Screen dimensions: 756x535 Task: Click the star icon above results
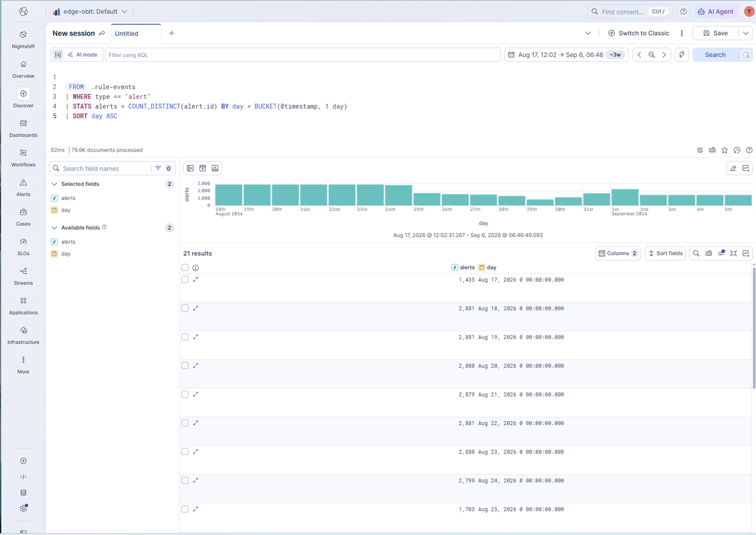pos(724,150)
